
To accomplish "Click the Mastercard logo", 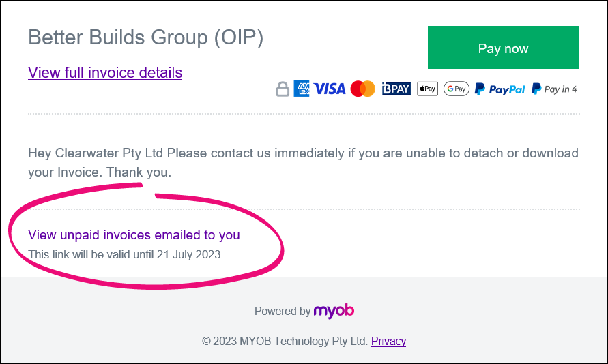I will 362,89.
